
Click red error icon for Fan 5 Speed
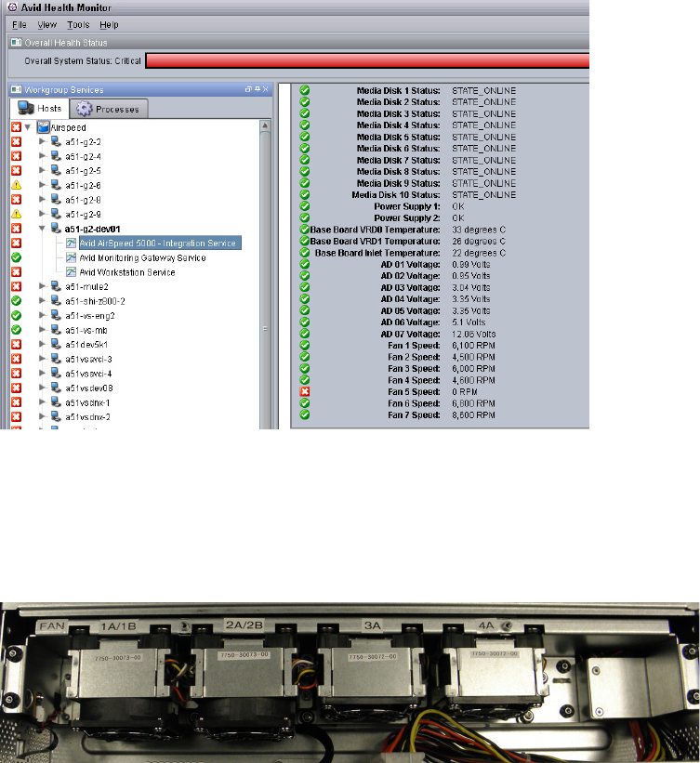(x=305, y=391)
